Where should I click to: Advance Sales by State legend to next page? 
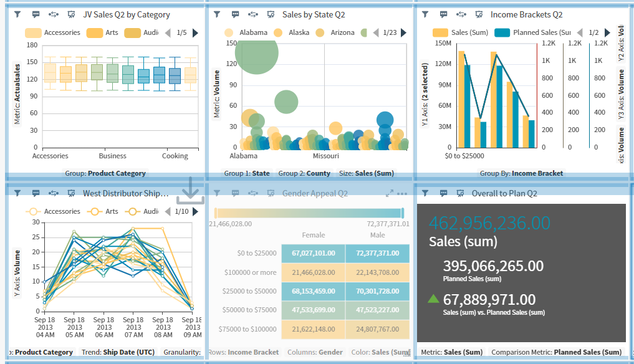pos(403,33)
